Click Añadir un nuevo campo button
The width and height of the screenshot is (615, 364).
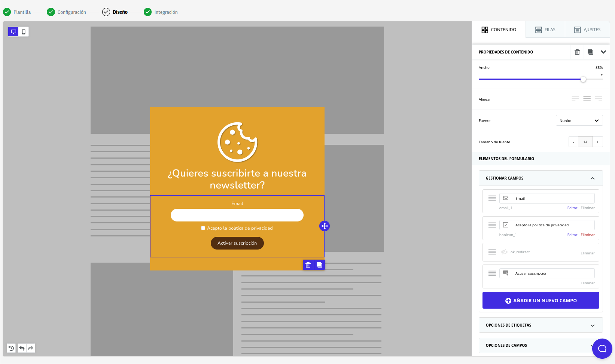click(541, 300)
